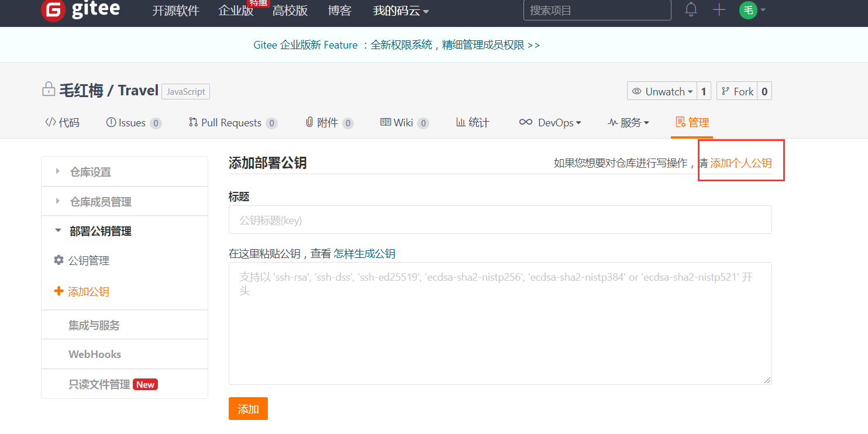Click the watcher count 1

coord(704,91)
